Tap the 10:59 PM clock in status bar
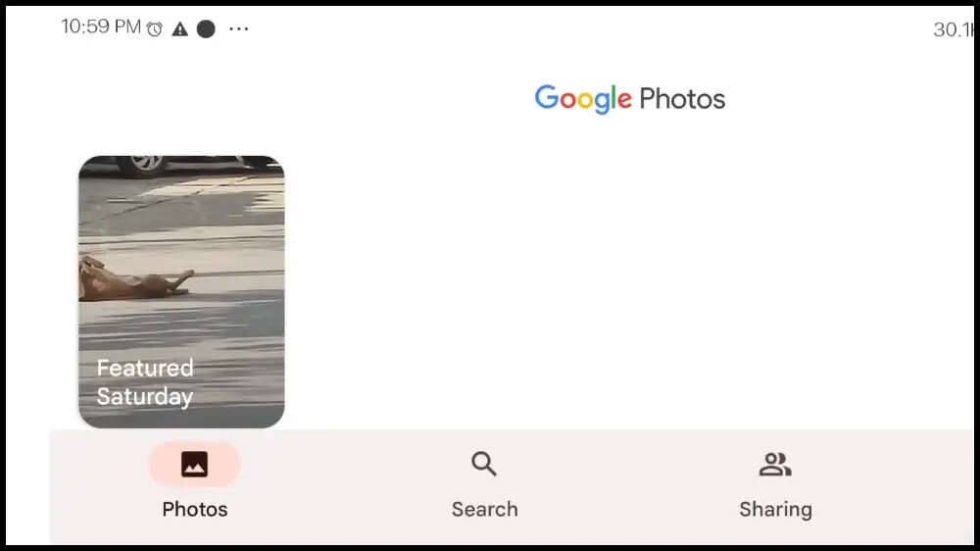Viewport: 980px width, 551px height. [101, 26]
